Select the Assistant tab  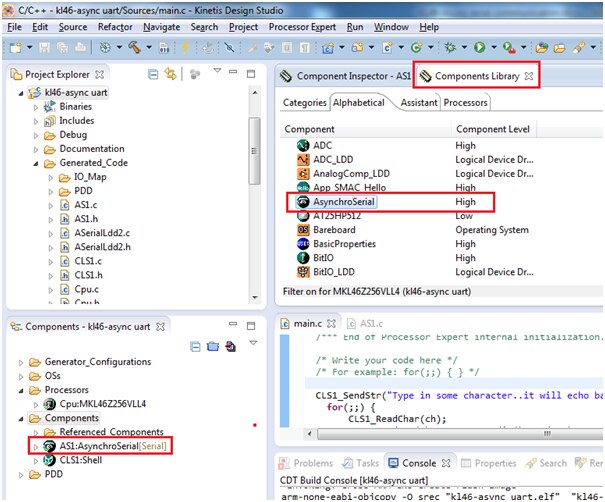(x=419, y=103)
